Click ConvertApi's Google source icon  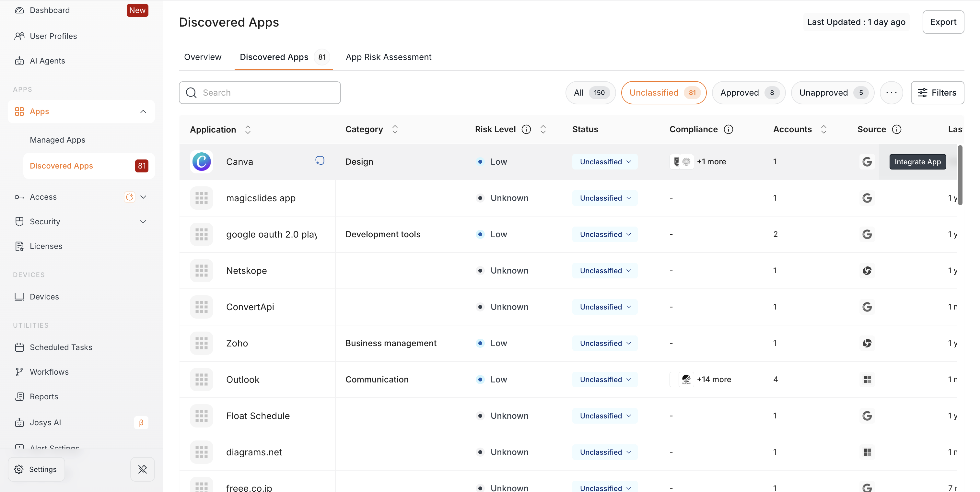(867, 307)
